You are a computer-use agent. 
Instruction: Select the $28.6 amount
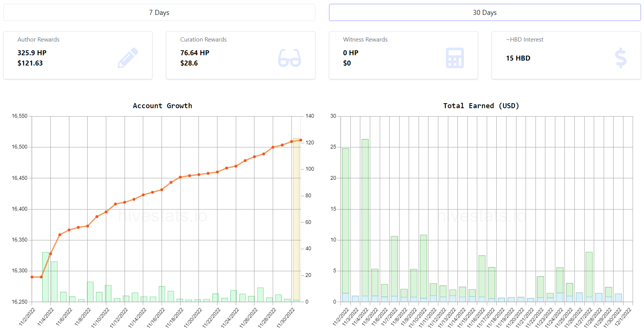pos(189,63)
